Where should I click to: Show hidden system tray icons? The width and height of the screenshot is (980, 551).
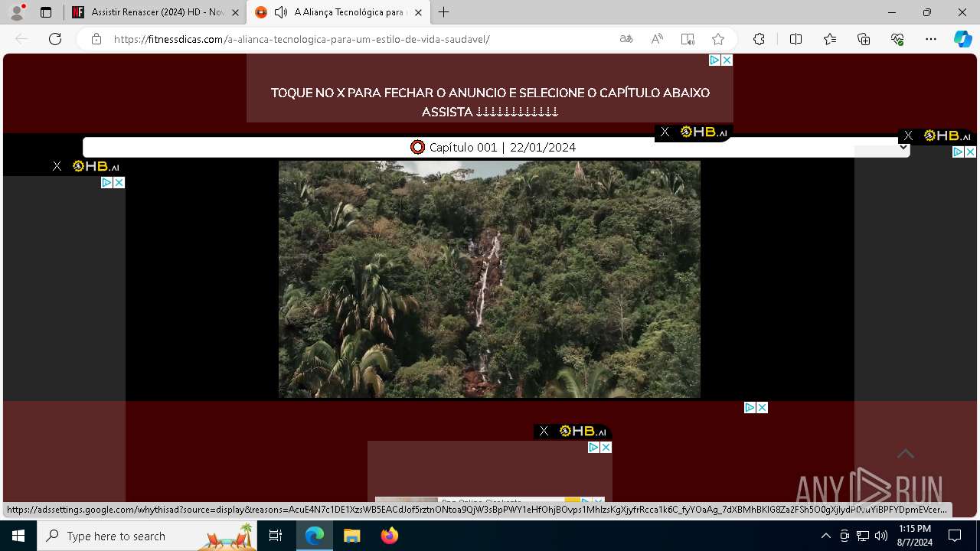pos(825,536)
